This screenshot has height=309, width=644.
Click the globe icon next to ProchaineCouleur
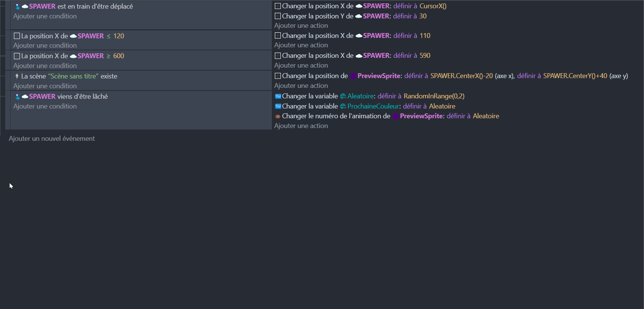343,106
